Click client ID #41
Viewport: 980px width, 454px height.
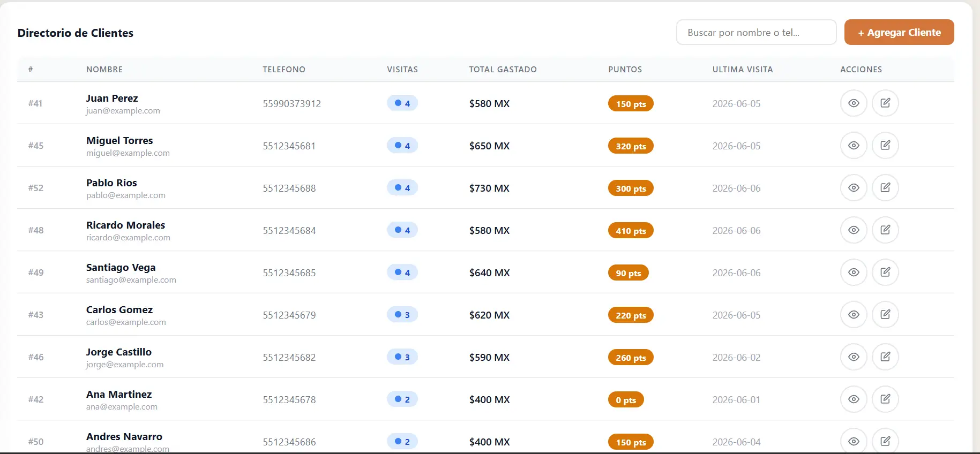click(x=35, y=103)
